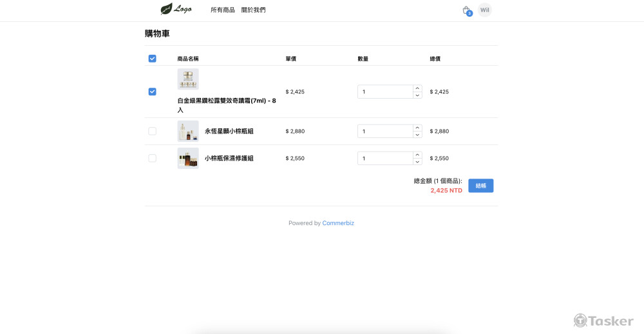Viewport: 644px width, 334px height.
Task: Go to the 關於我們 page
Action: [x=253, y=10]
